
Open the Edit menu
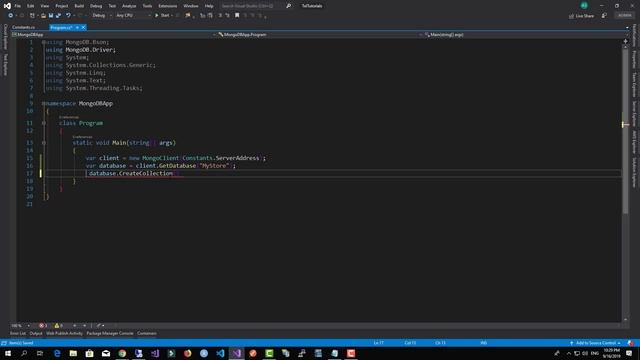coord(31,6)
